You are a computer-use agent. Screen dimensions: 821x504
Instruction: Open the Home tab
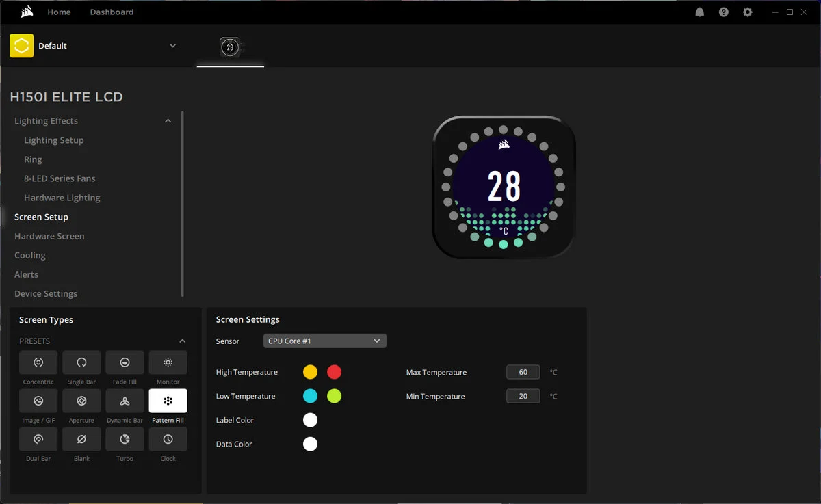click(x=59, y=12)
